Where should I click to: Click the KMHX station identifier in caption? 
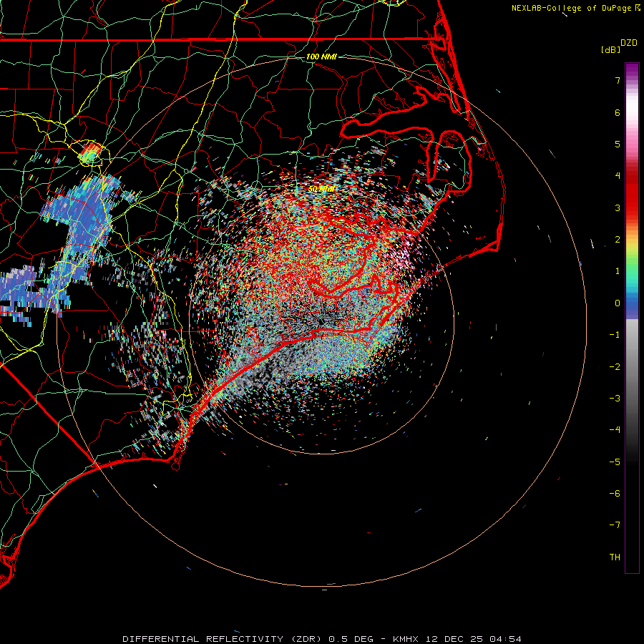(406, 639)
